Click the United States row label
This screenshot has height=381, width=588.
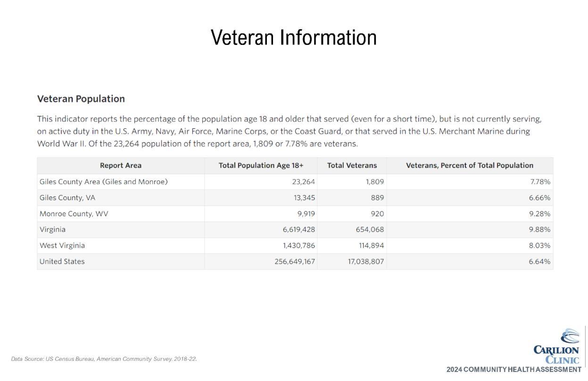tap(62, 262)
